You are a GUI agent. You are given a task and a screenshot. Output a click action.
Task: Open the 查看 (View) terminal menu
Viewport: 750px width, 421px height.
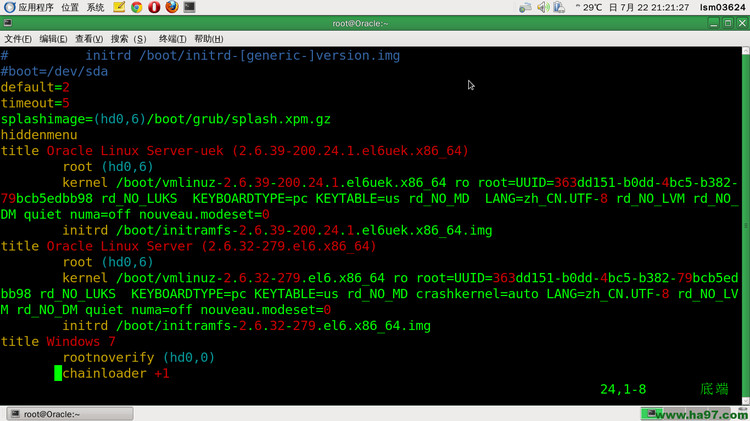tap(88, 39)
